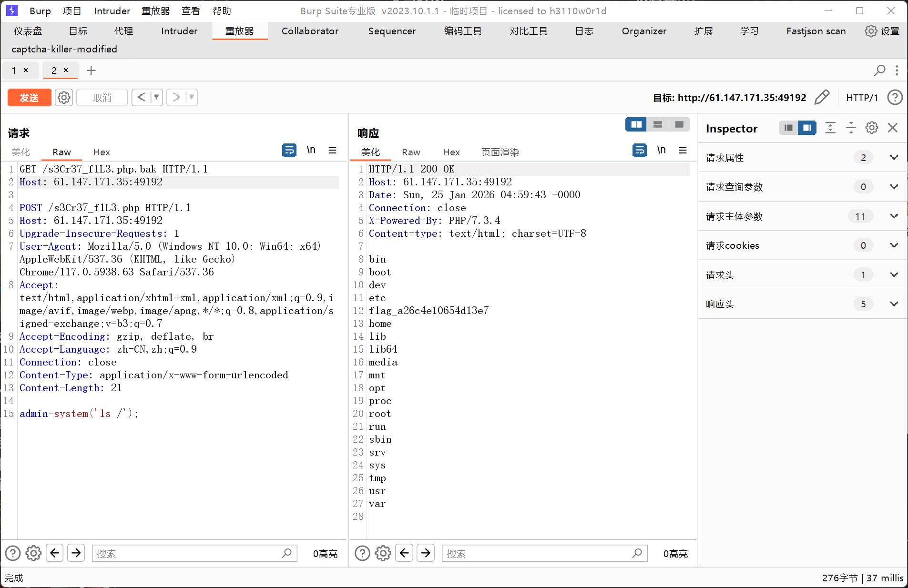Close Repeater tab 1
This screenshot has height=588, width=908.
click(26, 70)
